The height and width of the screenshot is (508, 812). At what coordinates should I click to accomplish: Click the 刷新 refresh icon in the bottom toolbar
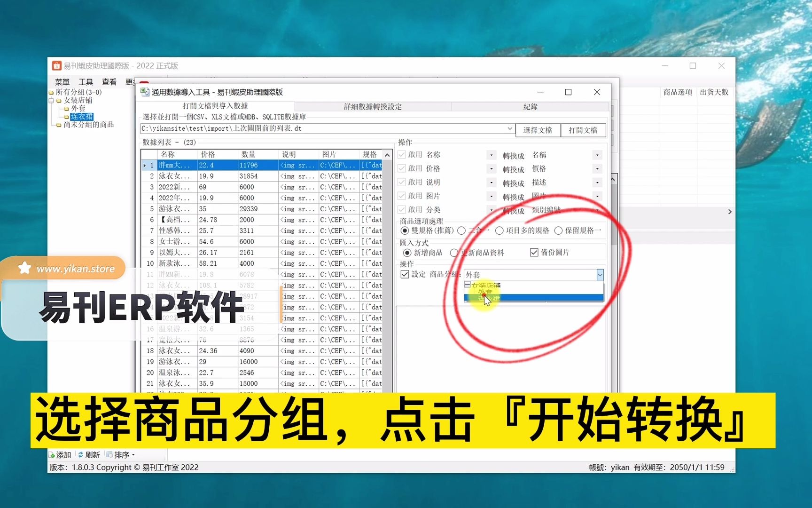tap(81, 455)
